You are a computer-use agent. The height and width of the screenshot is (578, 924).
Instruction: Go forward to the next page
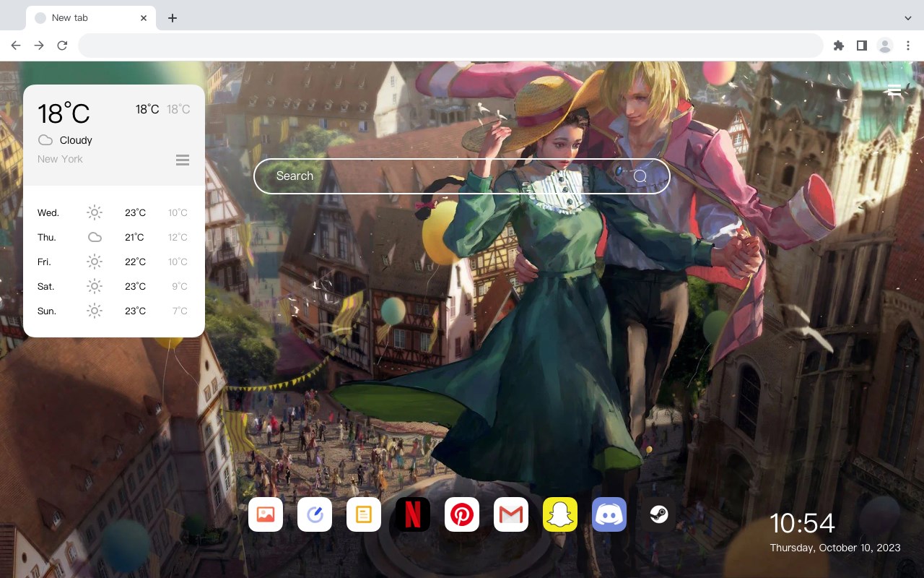pyautogui.click(x=39, y=46)
